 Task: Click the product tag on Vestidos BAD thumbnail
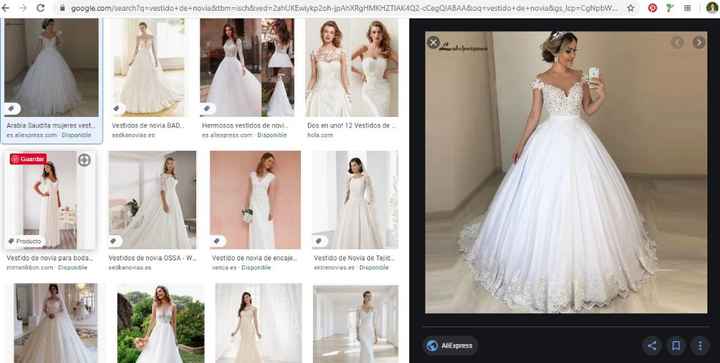(117, 109)
